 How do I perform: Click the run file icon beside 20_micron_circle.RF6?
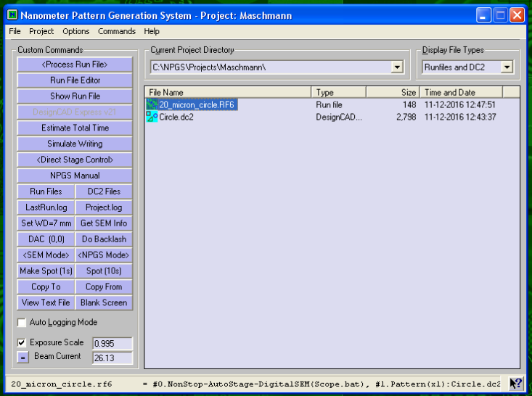coord(152,105)
